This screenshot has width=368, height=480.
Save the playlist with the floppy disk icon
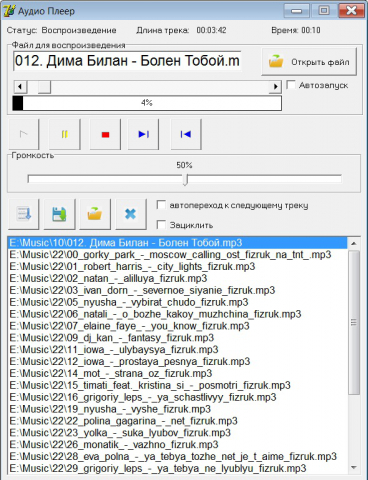point(59,214)
